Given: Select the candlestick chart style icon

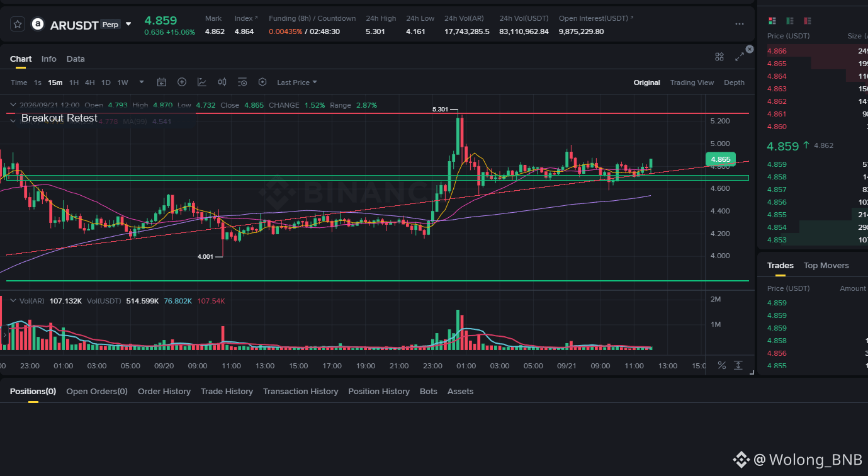Looking at the screenshot, I should (222, 82).
